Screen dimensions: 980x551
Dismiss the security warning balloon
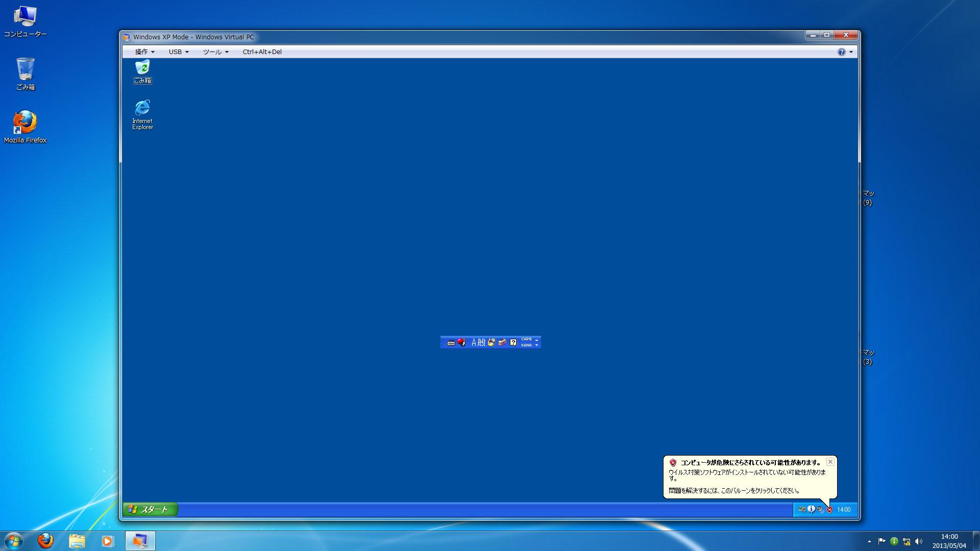coord(830,462)
